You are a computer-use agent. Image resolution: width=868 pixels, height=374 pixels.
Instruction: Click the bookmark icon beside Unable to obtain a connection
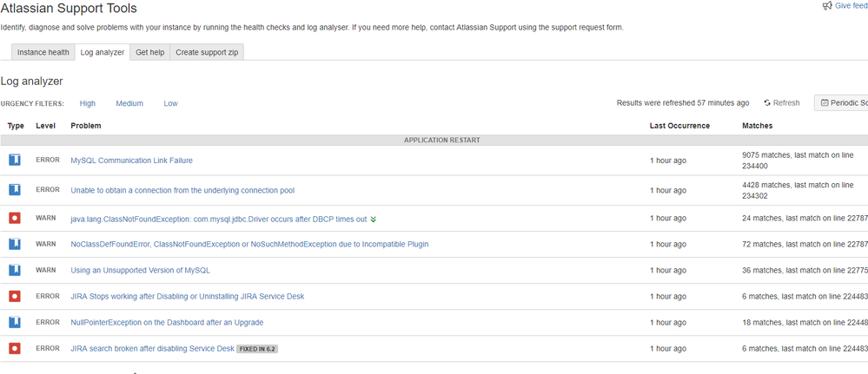point(15,190)
